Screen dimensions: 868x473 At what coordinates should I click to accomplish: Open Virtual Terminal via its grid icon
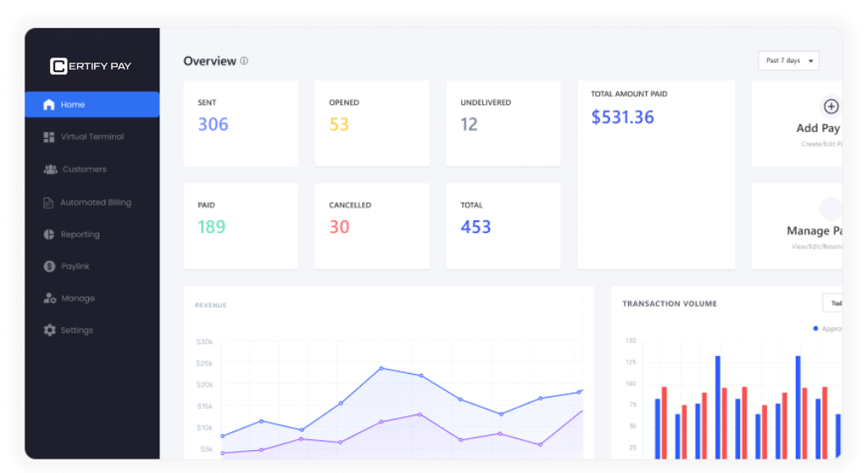[49, 136]
